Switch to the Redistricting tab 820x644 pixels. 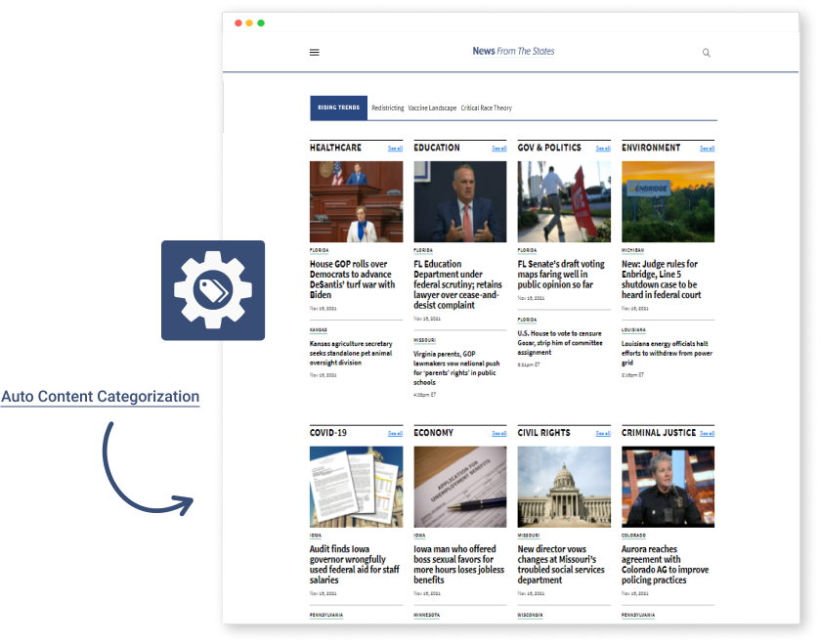point(389,107)
